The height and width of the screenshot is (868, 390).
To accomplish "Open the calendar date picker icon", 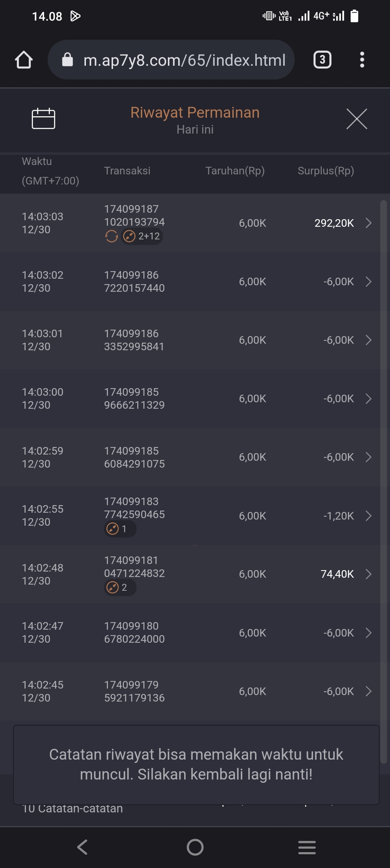I will pyautogui.click(x=43, y=118).
